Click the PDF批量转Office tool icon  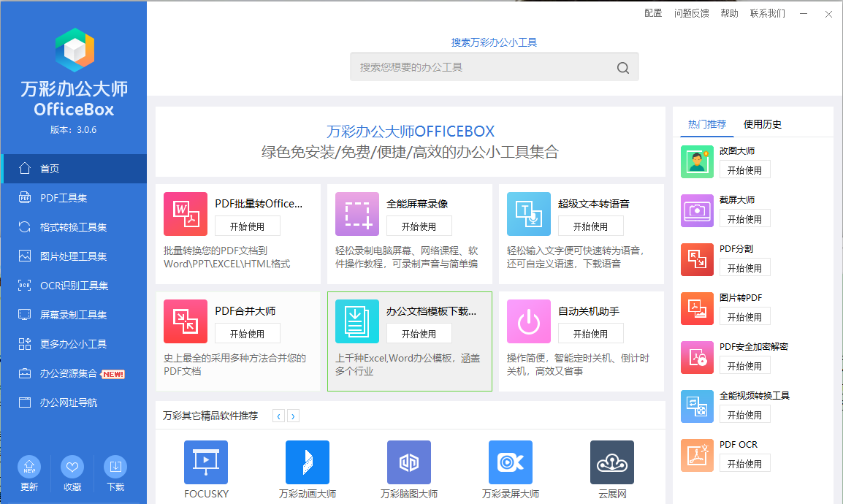tap(186, 214)
